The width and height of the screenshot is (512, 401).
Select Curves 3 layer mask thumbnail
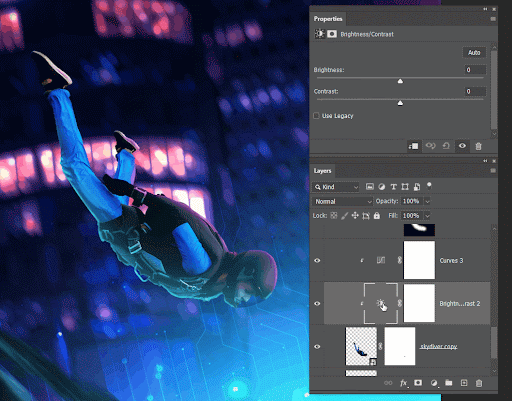(x=419, y=260)
